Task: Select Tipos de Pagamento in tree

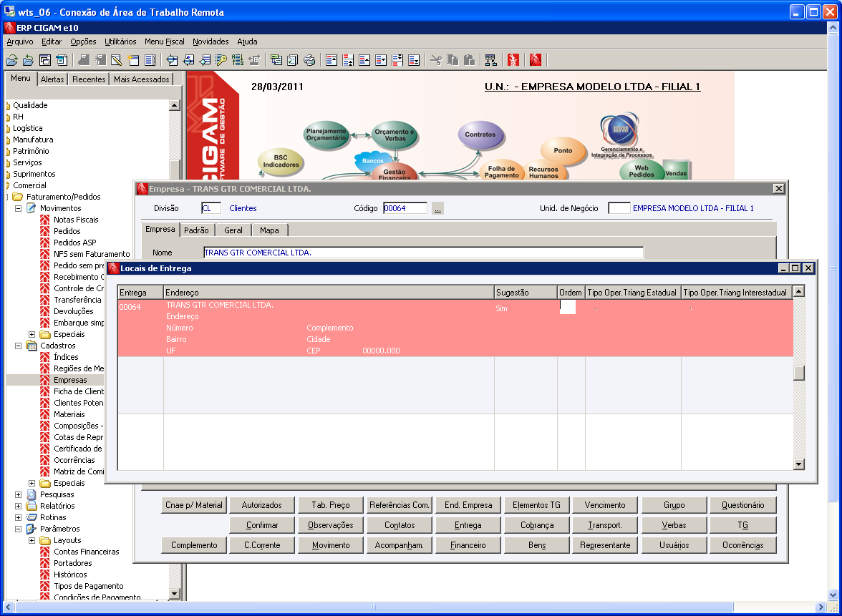Action: (x=89, y=586)
